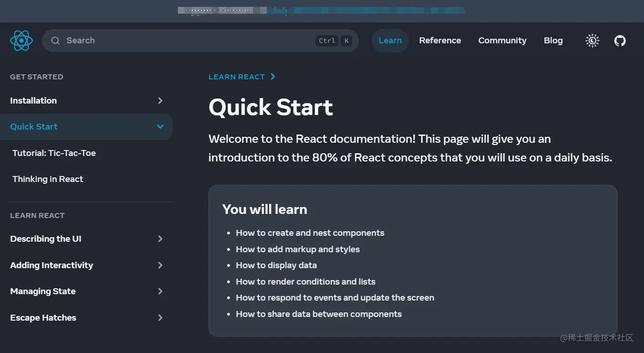
Task: Open Adding Interactivity section
Action: coord(86,265)
